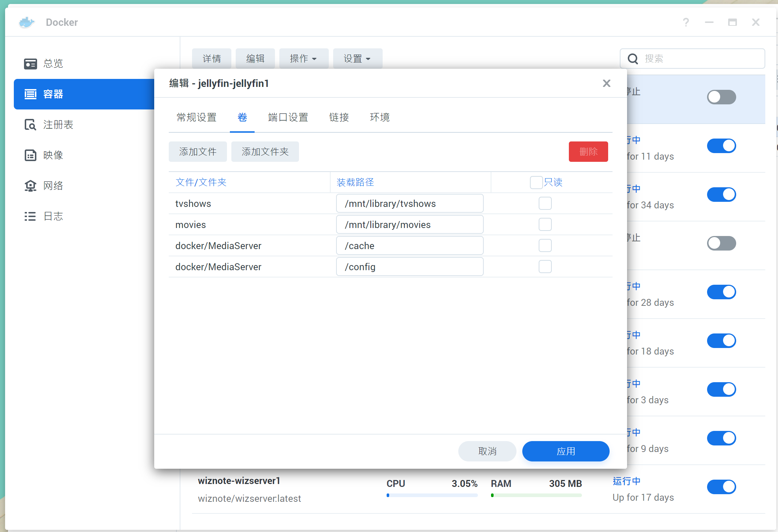Viewport: 778px width, 532px height.
Task: Close the edit jellyfin-jellyfin1 dialog
Action: [606, 83]
